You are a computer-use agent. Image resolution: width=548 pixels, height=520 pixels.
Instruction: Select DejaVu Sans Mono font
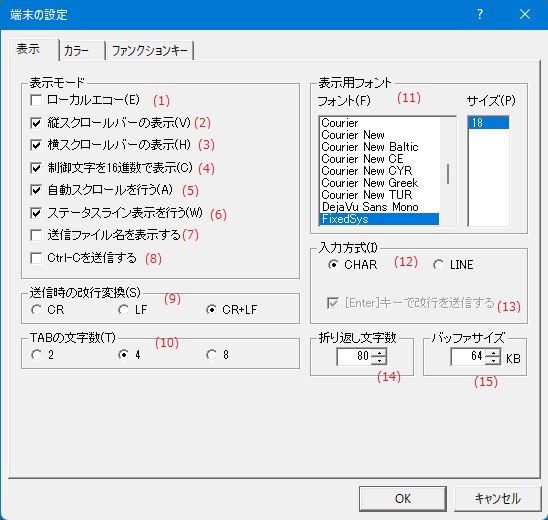coord(379,207)
